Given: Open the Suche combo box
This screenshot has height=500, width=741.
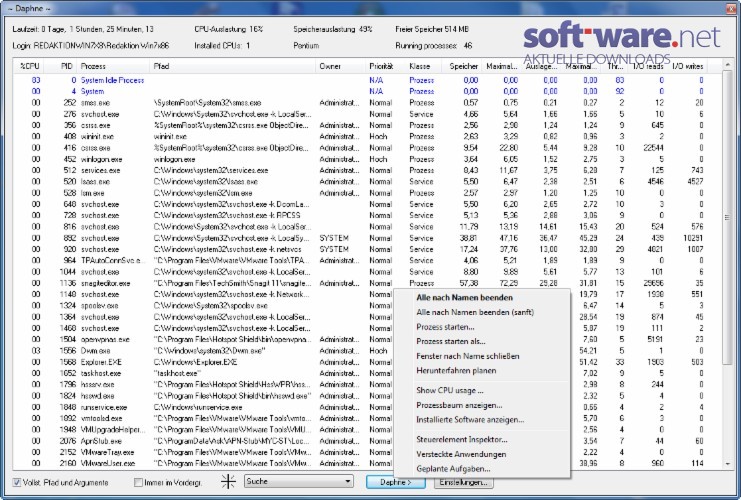Looking at the screenshot, I should click(299, 482).
